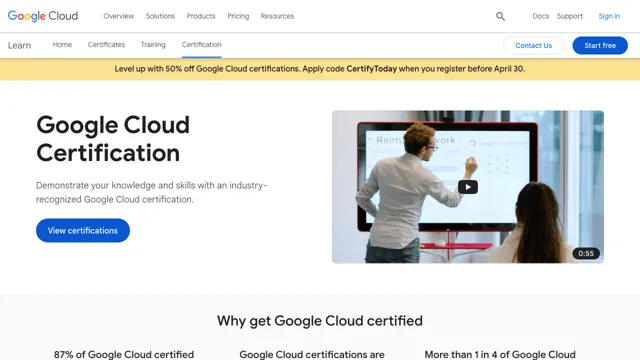Switch to the Home tab

tap(62, 44)
